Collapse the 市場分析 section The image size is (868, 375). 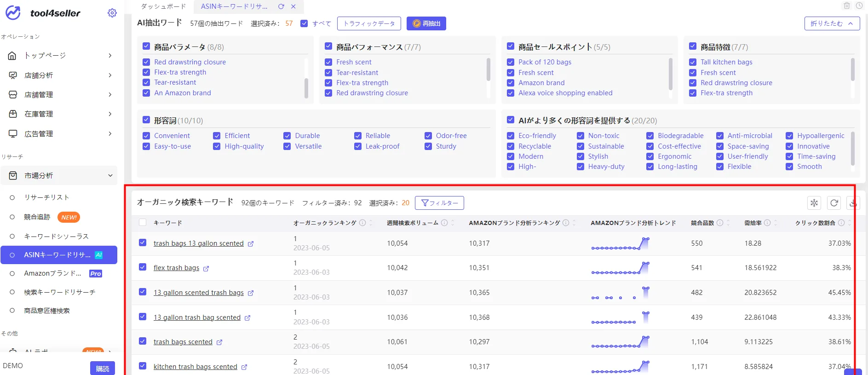pyautogui.click(x=110, y=175)
